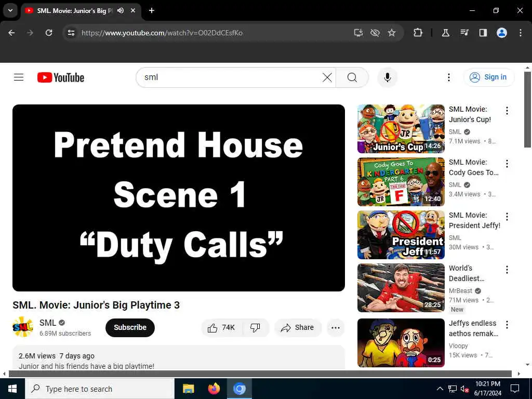
Task: Open the Windows Start menu
Action: pos(12,389)
